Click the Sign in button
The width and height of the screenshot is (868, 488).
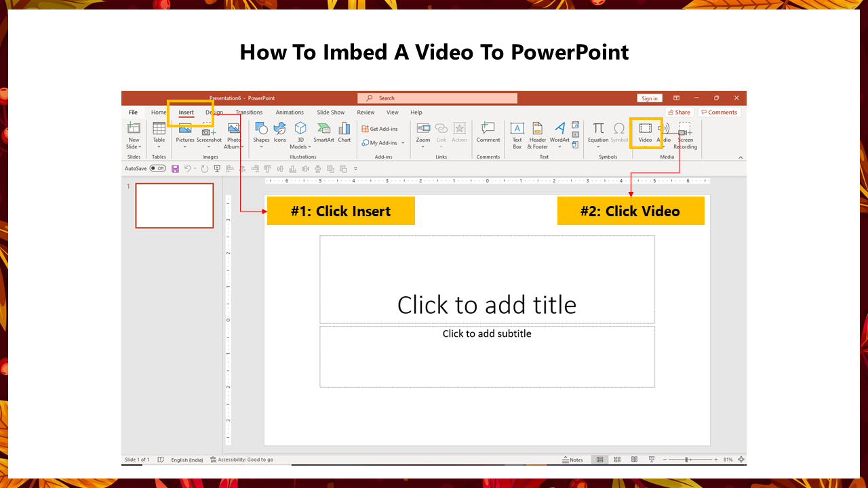(650, 98)
